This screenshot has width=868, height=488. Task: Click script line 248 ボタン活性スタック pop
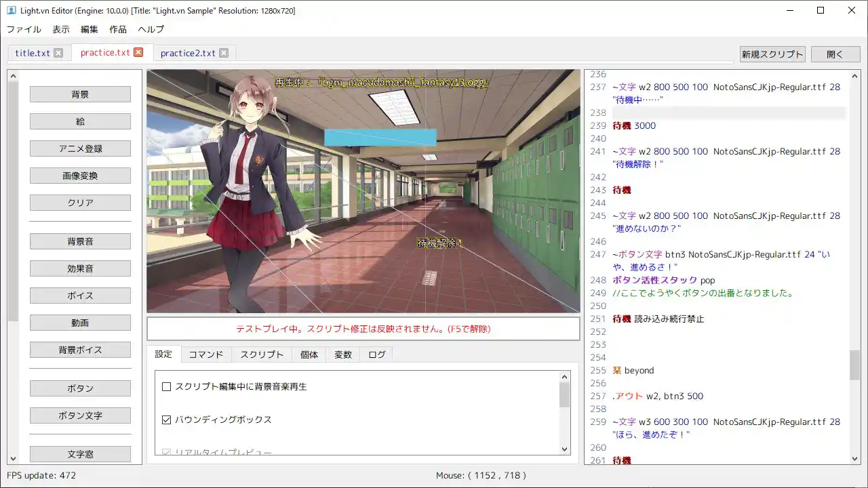click(664, 280)
